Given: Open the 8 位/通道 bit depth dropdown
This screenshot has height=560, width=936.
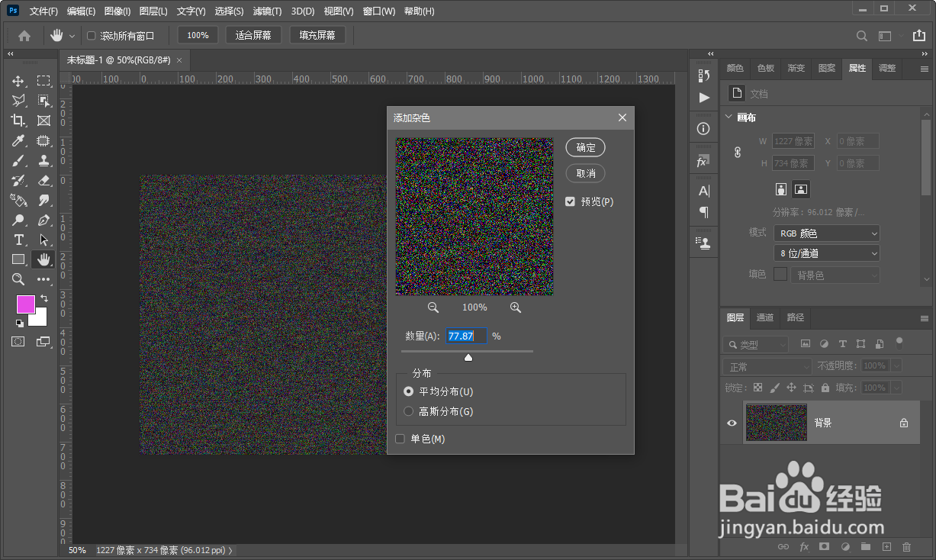Looking at the screenshot, I should [827, 253].
